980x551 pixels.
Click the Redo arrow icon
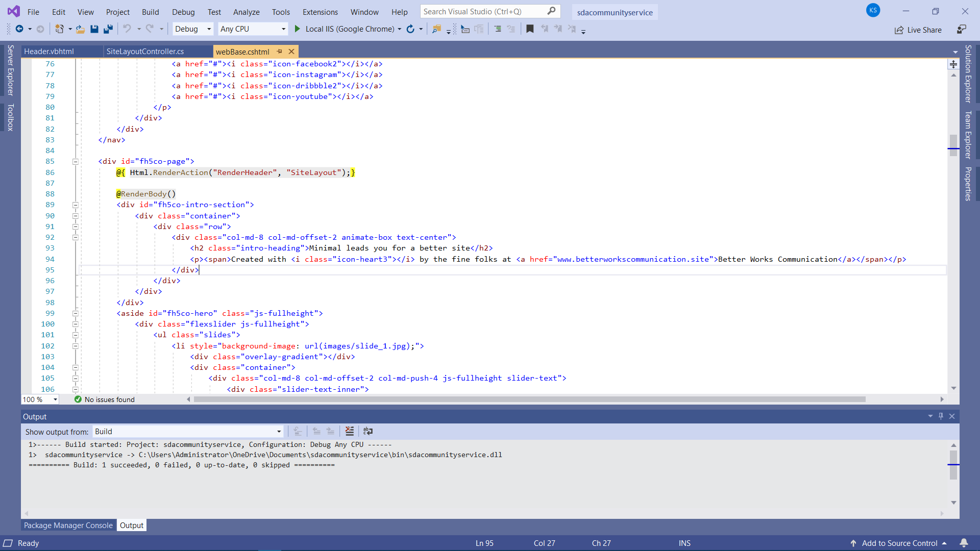[150, 29]
